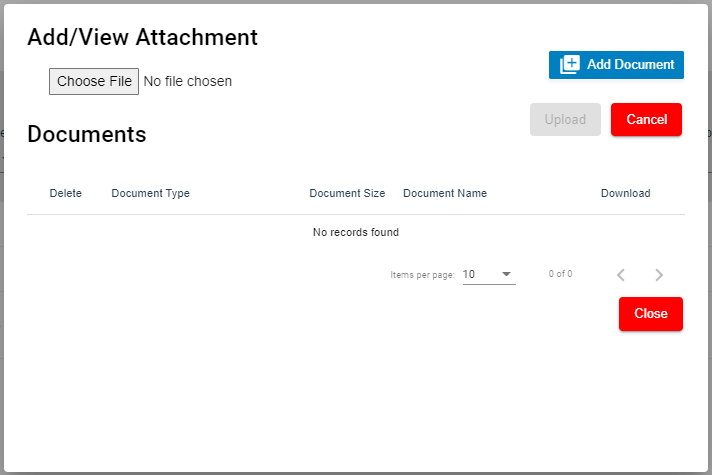This screenshot has height=475, width=712.
Task: Click the "No records found" row
Action: click(x=356, y=233)
